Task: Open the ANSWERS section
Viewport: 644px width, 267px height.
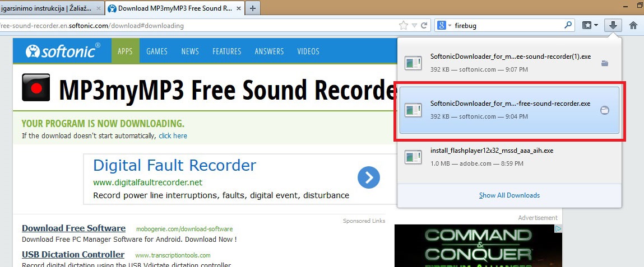Action: coord(269,51)
